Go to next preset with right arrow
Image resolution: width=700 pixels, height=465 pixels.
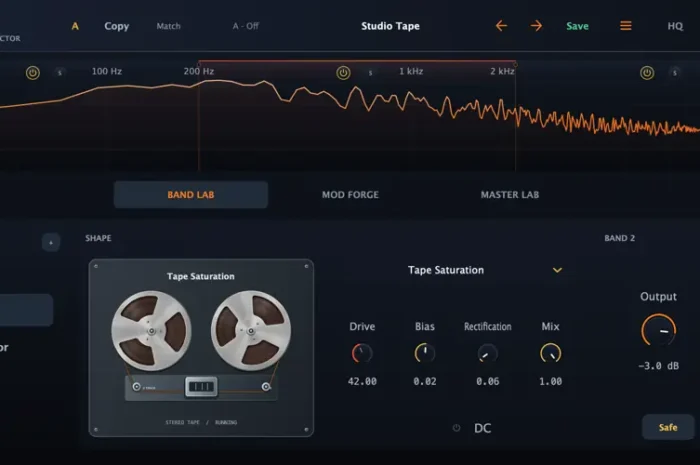(x=536, y=26)
